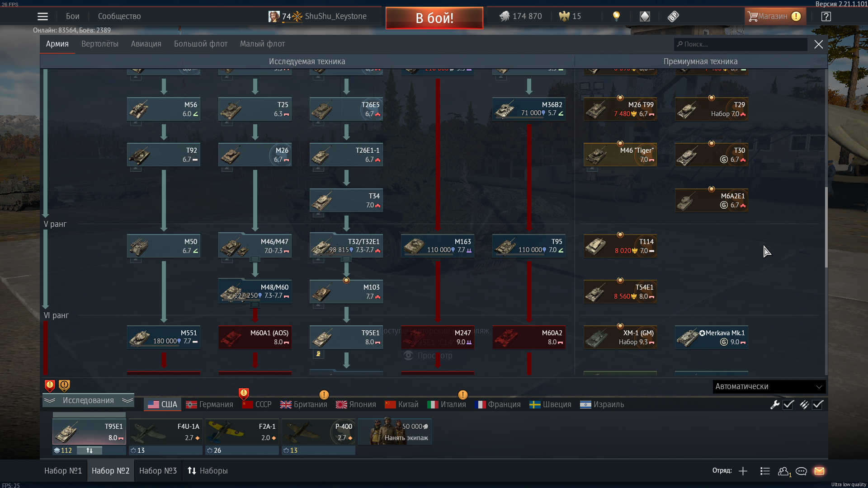Click the ammunition auto-refill icon
The image size is (868, 488).
point(804,405)
